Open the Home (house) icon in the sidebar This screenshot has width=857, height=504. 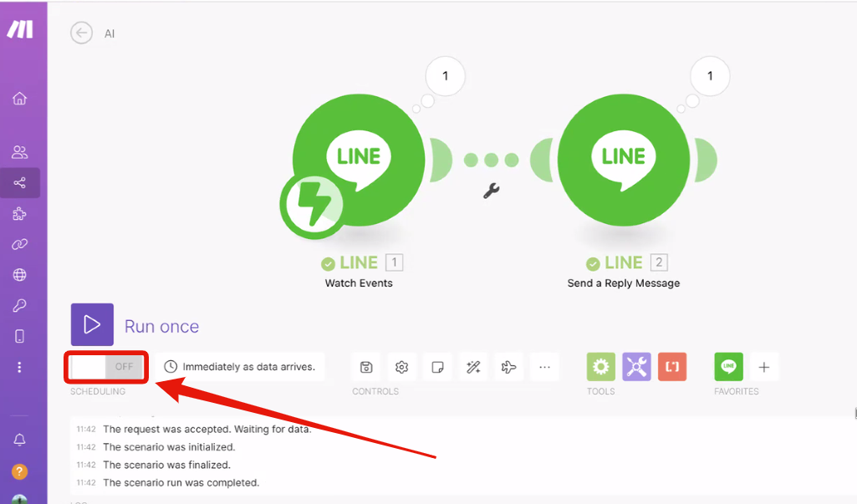[x=20, y=99]
